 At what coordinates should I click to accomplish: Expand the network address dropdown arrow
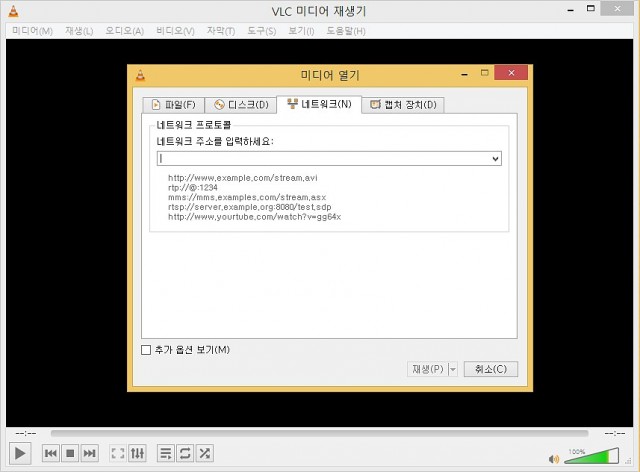pos(496,158)
